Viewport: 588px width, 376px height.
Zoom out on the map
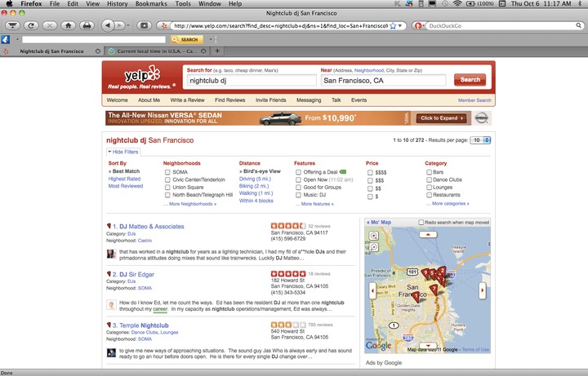tap(374, 247)
